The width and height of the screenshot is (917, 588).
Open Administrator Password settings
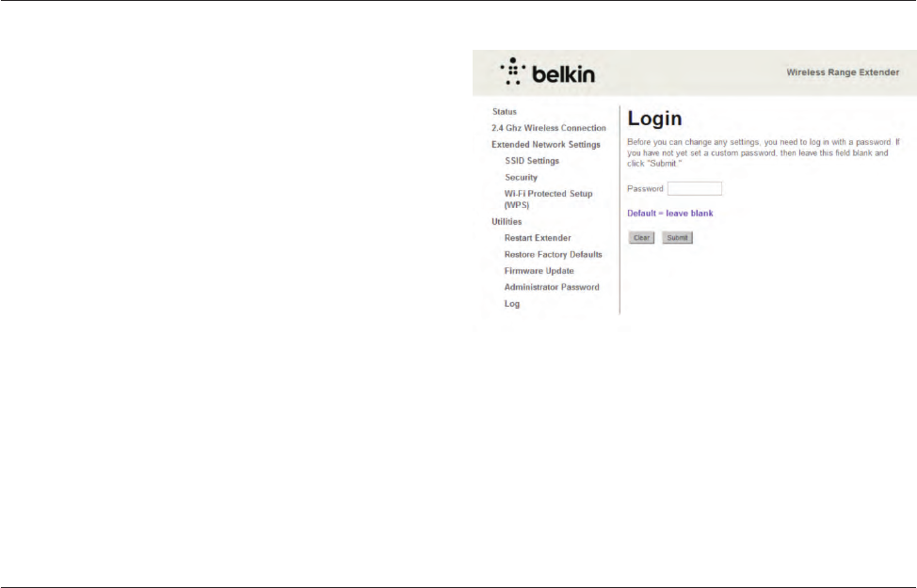pyautogui.click(x=552, y=287)
